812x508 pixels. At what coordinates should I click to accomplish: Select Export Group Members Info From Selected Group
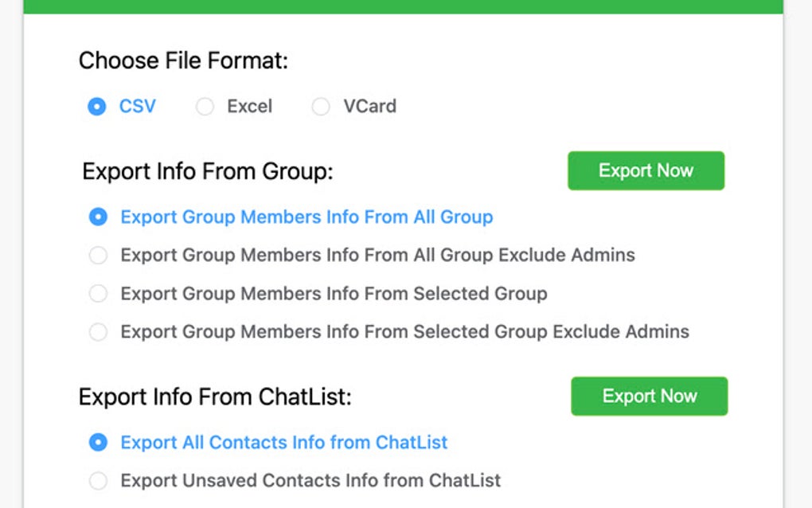pos(98,293)
